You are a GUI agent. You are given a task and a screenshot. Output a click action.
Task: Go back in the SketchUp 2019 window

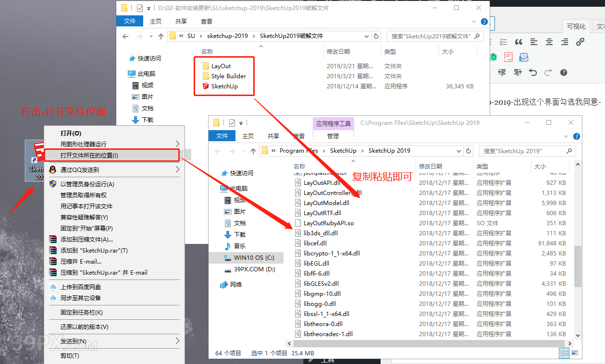(219, 151)
